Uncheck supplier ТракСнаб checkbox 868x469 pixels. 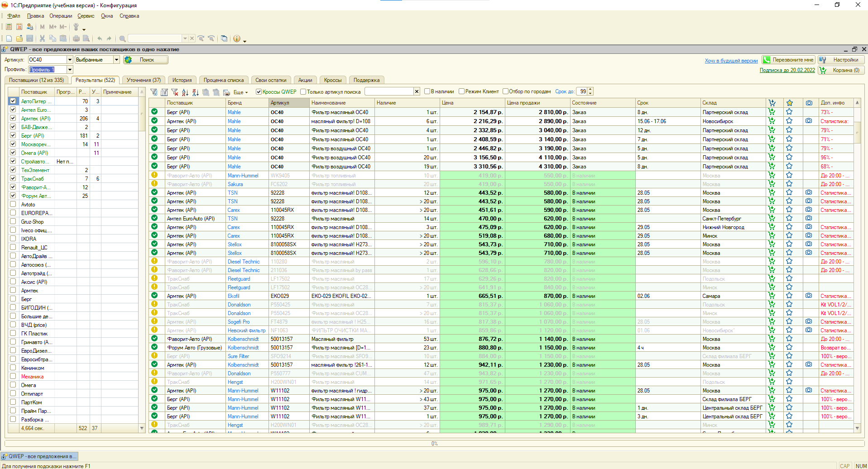pyautogui.click(x=13, y=178)
